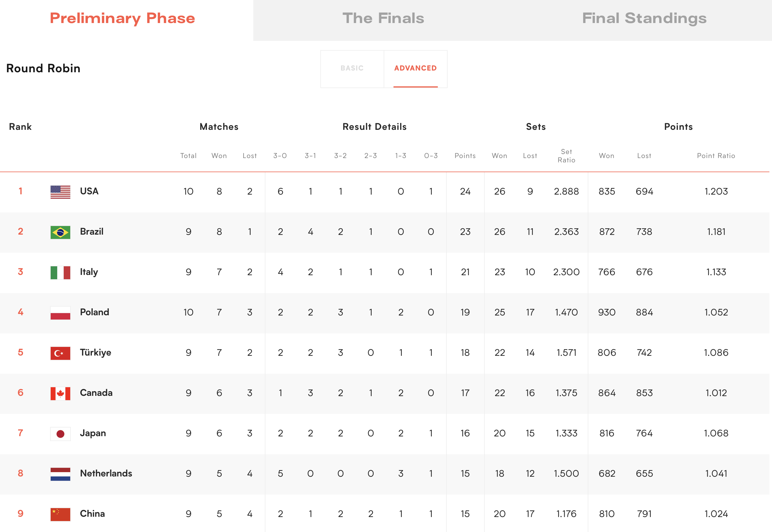The height and width of the screenshot is (532, 772).
Task: Select the Preliminary Phase tab
Action: pos(122,19)
